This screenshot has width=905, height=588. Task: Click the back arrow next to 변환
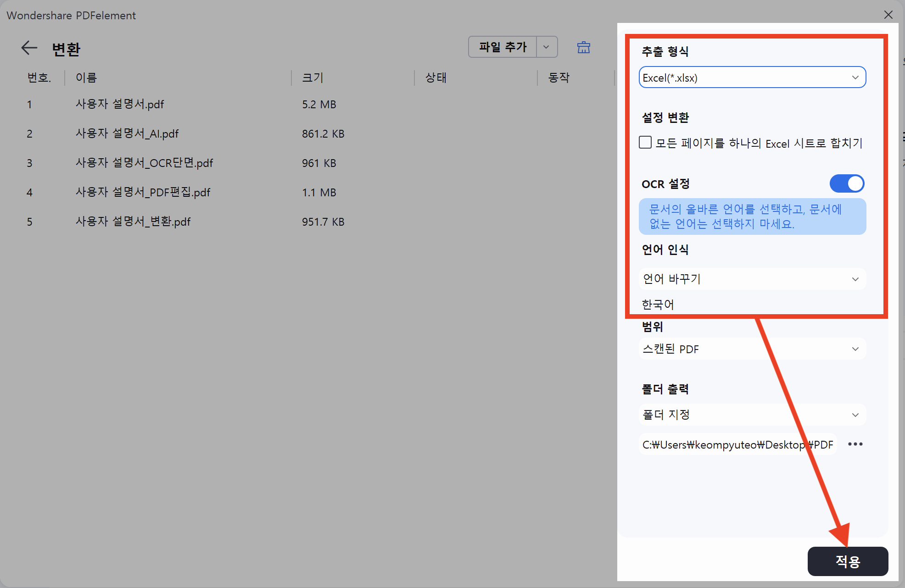(29, 48)
